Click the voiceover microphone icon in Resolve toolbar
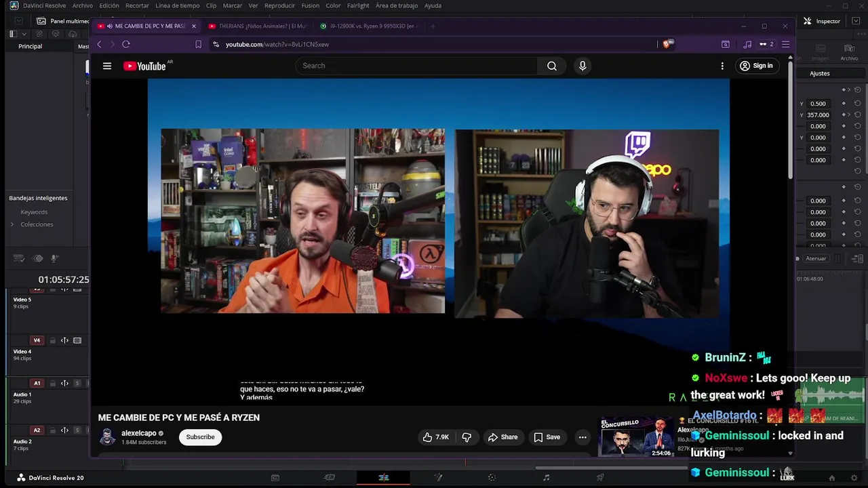 click(x=55, y=258)
